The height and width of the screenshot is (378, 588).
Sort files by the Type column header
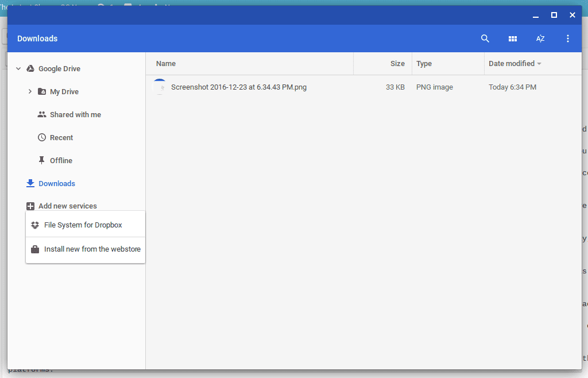(424, 63)
